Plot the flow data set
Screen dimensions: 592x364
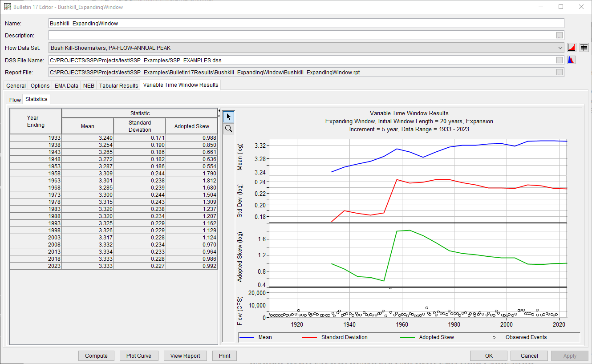[572, 48]
